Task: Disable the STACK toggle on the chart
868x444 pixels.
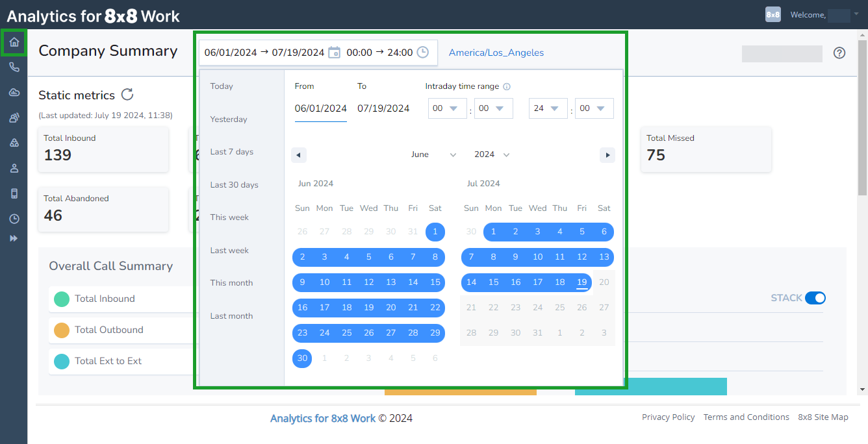Action: [817, 297]
